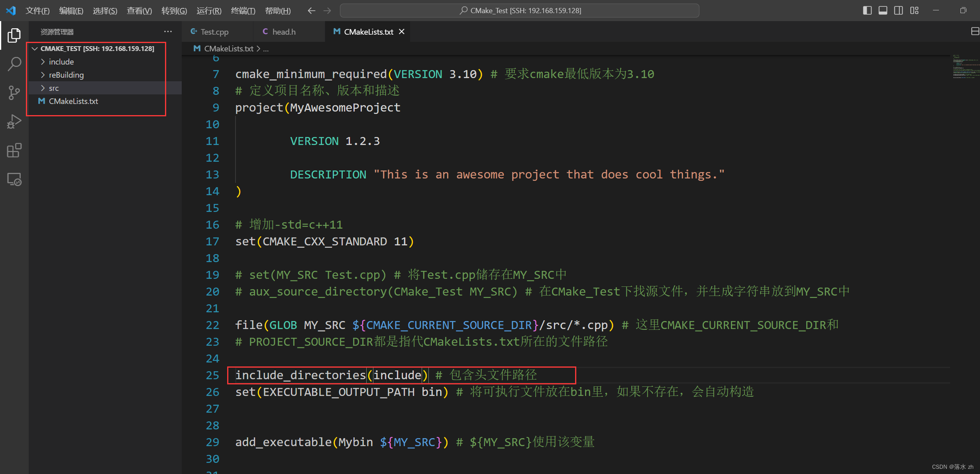Click line number 9 in the gutter
Viewport: 980px width, 474px height.
[x=216, y=108]
